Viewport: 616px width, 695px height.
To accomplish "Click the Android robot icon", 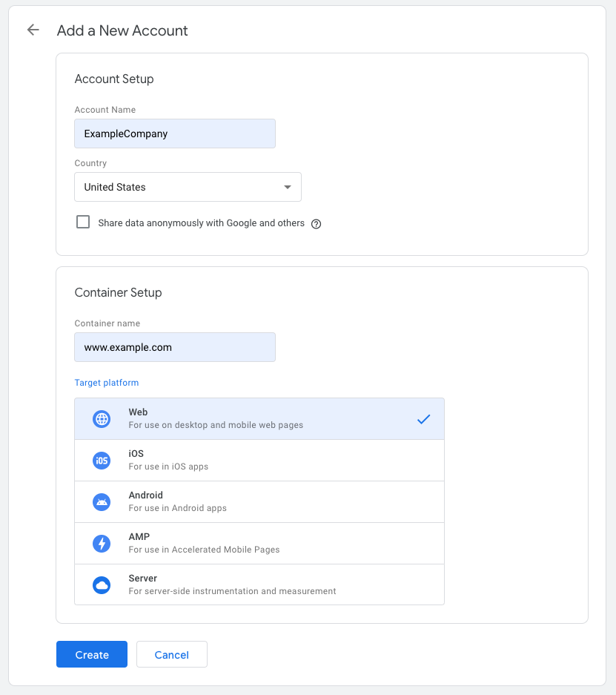I will (x=102, y=502).
